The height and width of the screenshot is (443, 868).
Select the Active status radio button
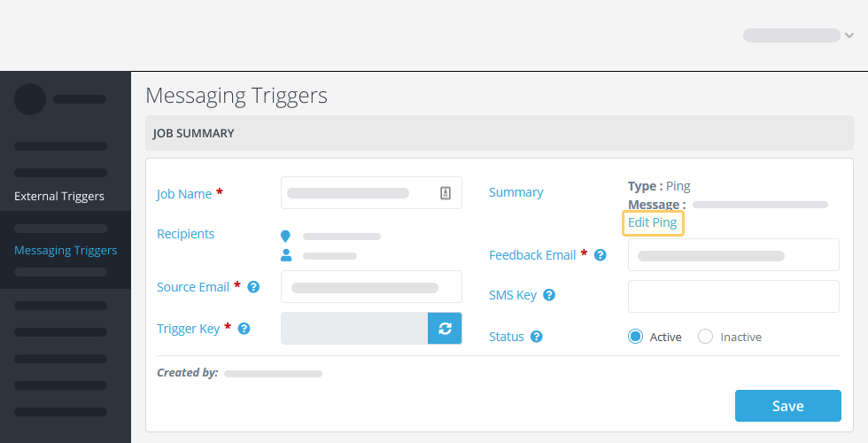click(636, 336)
